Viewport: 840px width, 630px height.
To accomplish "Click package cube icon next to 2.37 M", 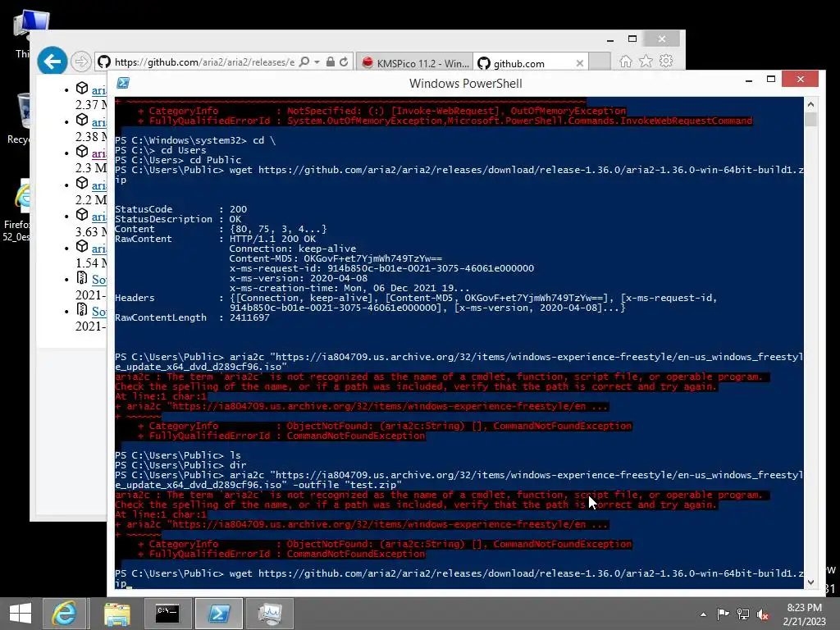I will point(82,88).
